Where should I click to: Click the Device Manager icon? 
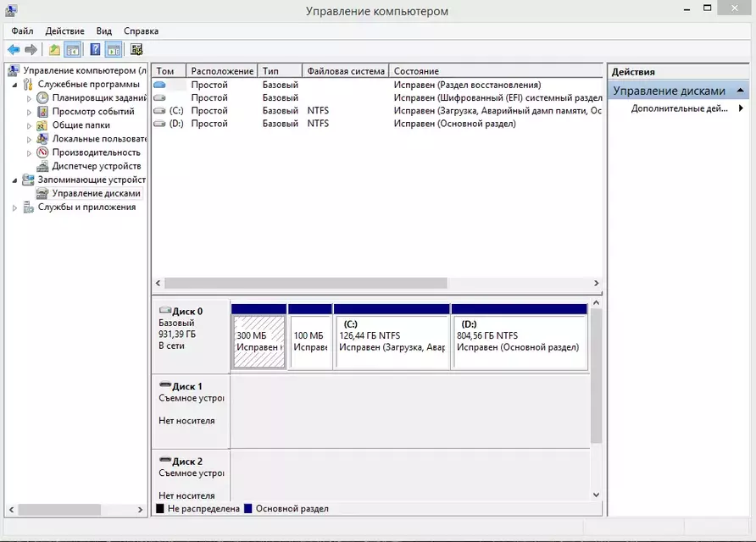[43, 166]
